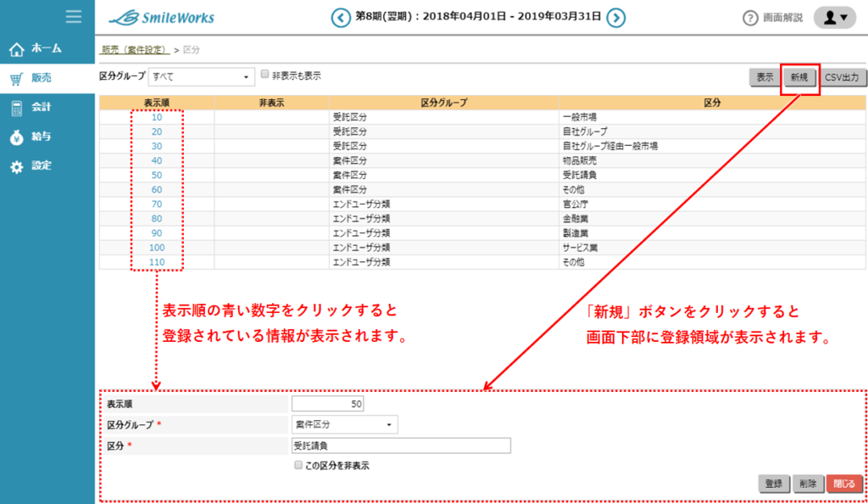
Task: Click the 新規 button
Action: [x=799, y=77]
